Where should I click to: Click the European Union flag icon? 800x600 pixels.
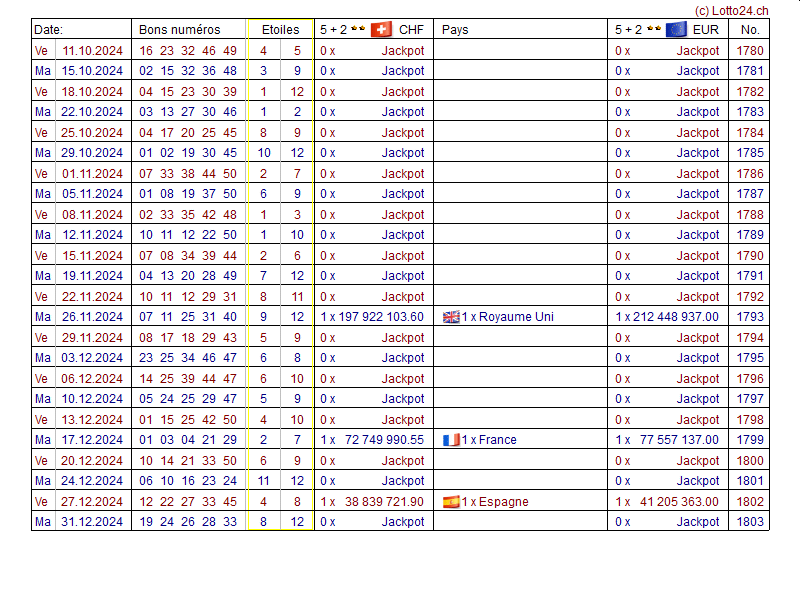(676, 29)
